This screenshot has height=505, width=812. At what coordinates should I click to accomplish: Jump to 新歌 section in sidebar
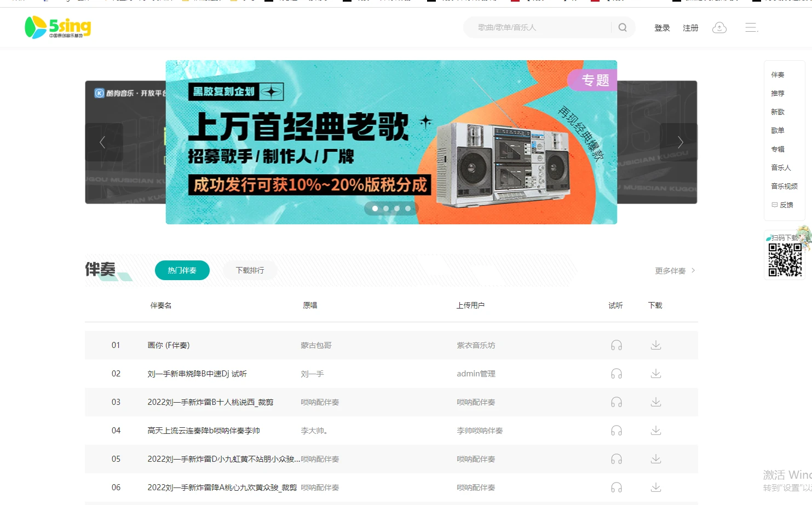778,112
